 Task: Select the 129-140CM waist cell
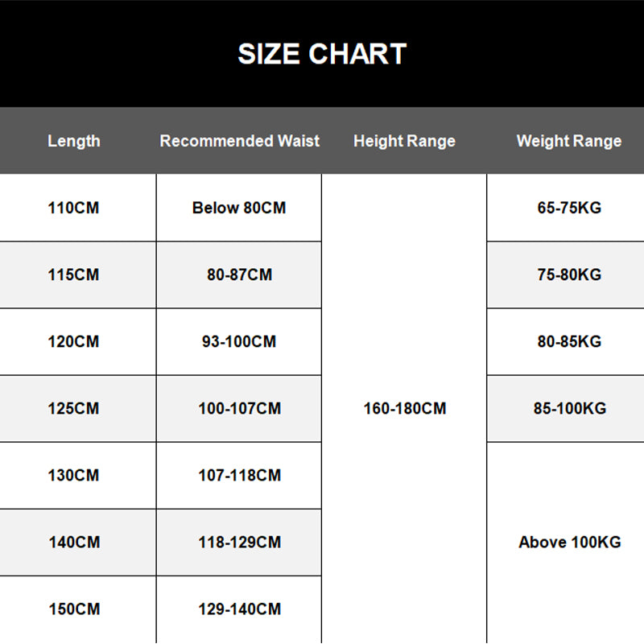[239, 609]
